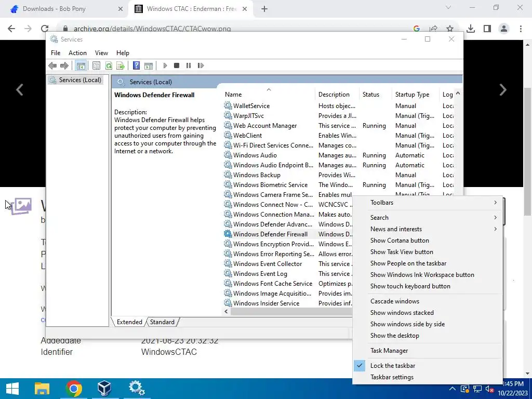This screenshot has height=399, width=532.
Task: Open the View menu in Services
Action: (101, 53)
